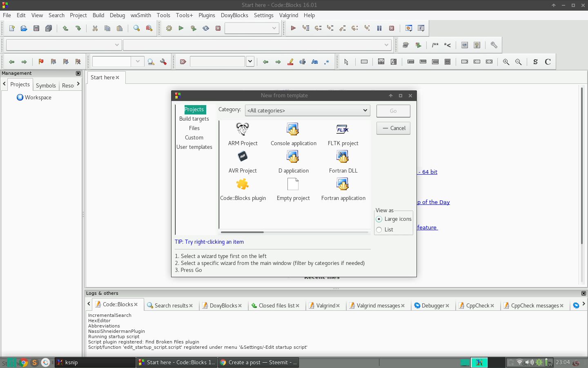This screenshot has width=588, height=368.
Task: Click the Workspace tree item
Action: click(x=34, y=97)
